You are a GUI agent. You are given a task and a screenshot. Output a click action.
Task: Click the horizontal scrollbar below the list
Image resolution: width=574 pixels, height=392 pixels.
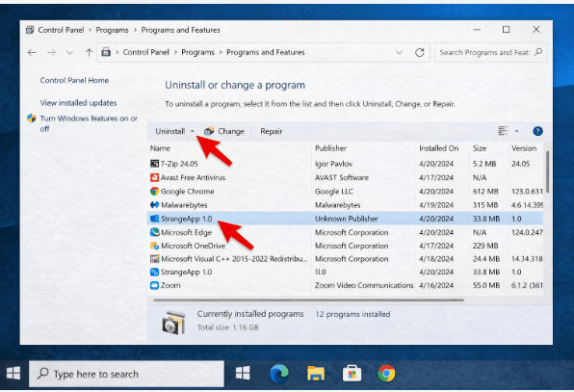(308, 301)
